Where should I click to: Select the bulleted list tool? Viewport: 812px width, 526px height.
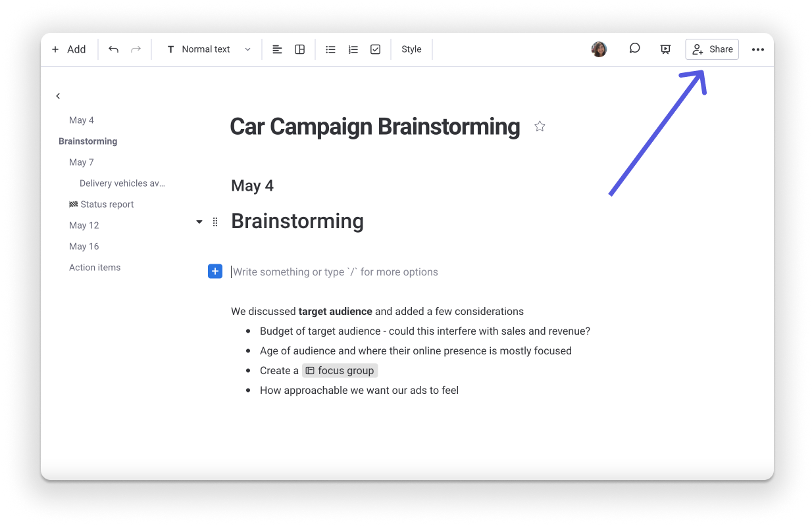pos(330,49)
